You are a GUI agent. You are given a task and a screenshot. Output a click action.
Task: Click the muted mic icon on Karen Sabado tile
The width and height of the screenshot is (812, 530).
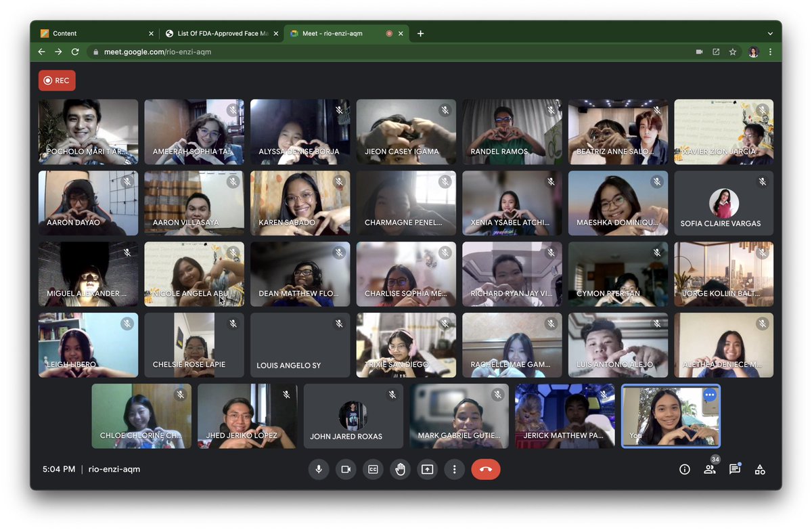point(339,181)
